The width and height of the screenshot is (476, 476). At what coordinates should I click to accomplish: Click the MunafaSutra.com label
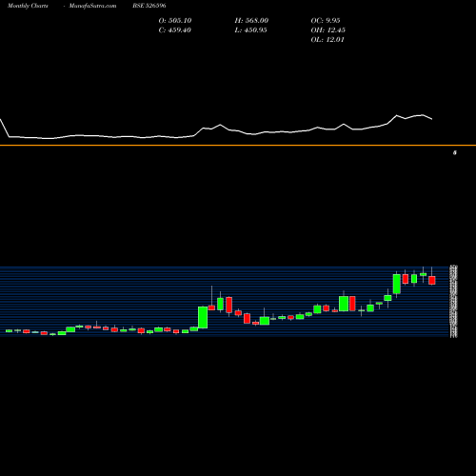pos(92,6)
